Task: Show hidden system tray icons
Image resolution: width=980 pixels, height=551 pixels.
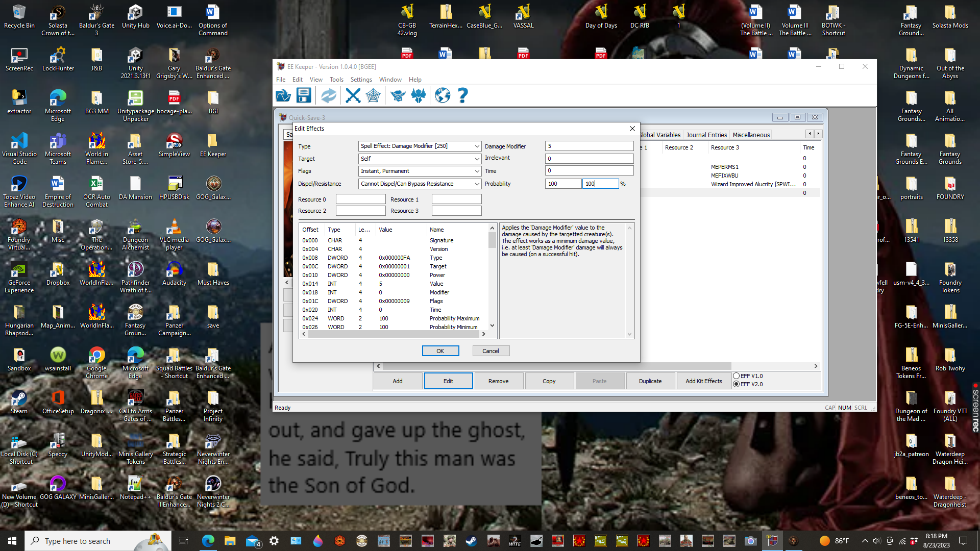Action: point(865,541)
